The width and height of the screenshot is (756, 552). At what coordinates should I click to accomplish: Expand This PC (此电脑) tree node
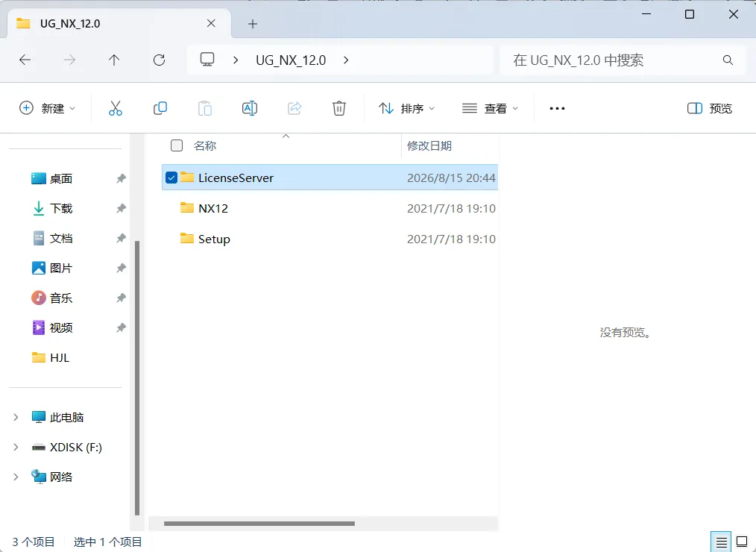pyautogui.click(x=16, y=418)
